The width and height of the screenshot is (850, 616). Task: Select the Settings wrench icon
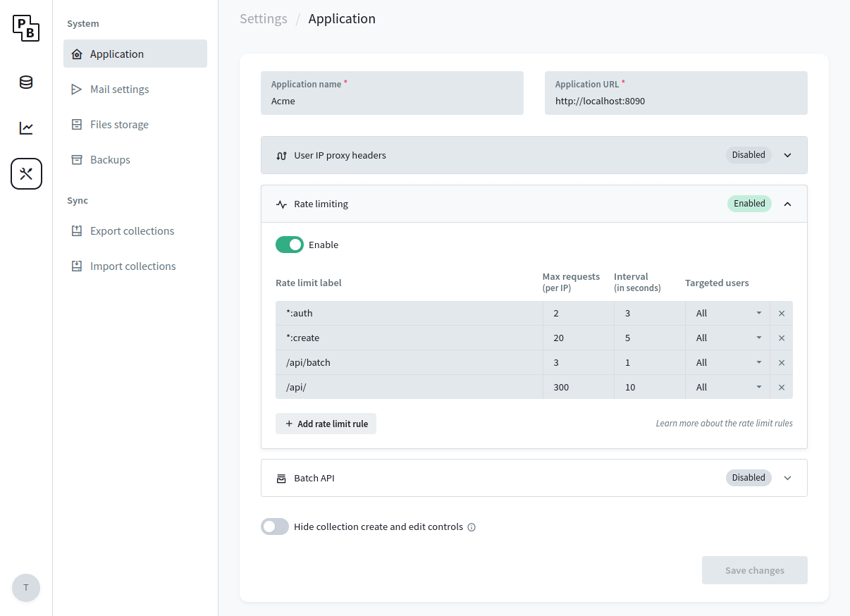(26, 173)
